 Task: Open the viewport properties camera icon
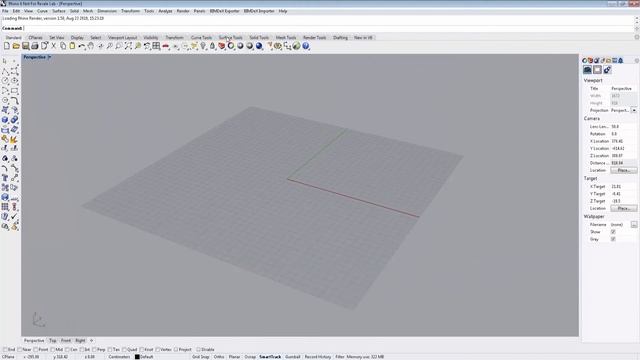point(587,70)
